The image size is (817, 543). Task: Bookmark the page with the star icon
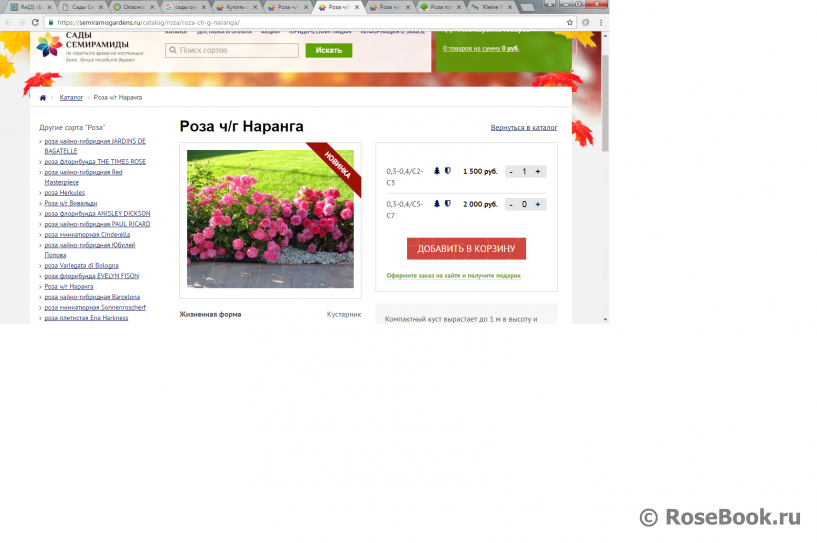point(570,22)
